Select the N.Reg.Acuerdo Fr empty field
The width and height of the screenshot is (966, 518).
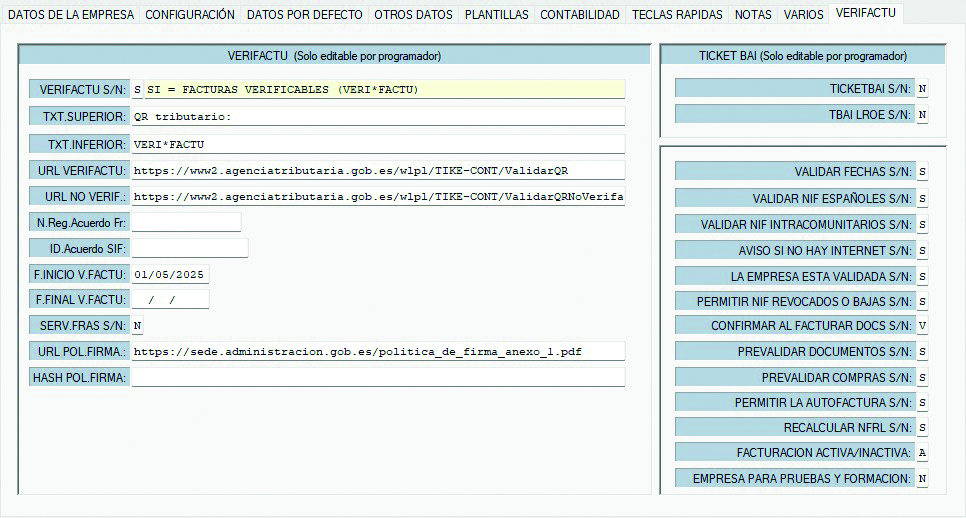click(x=186, y=222)
